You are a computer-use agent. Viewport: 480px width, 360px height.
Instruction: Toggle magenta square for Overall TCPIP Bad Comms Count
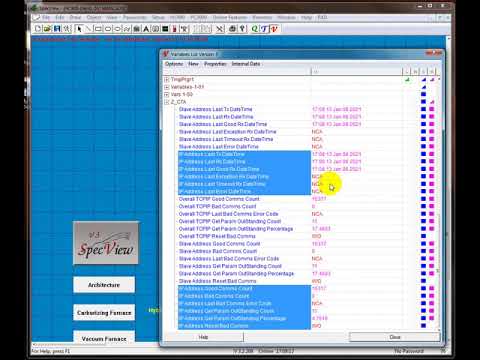[x=432, y=206]
